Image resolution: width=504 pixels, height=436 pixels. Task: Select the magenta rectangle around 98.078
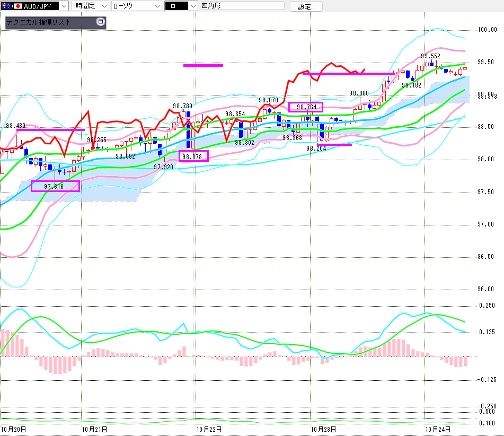[x=194, y=156]
